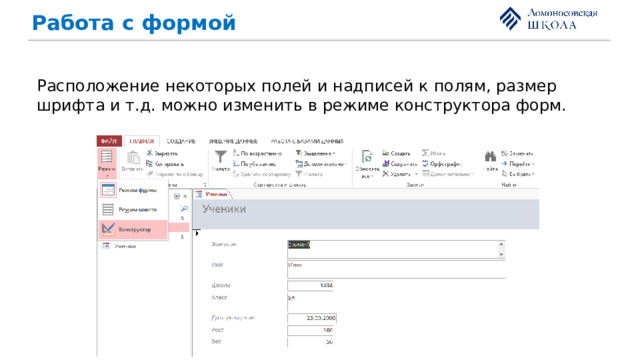
Task: Open the Перейти dropdown
Action: click(x=518, y=164)
